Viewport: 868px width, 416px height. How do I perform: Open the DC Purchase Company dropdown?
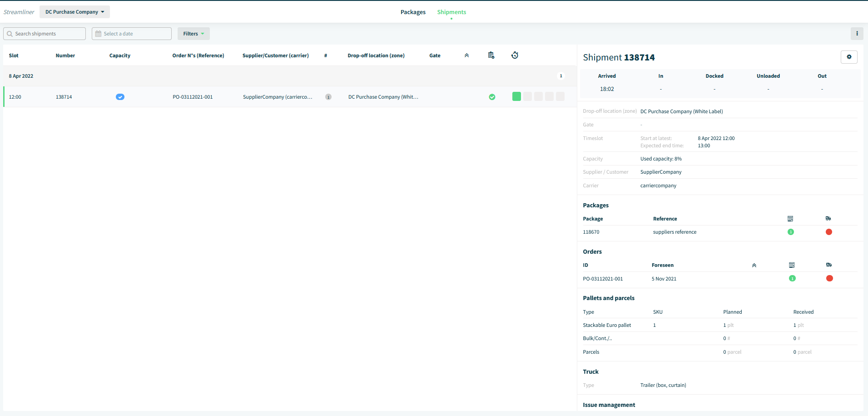point(74,12)
